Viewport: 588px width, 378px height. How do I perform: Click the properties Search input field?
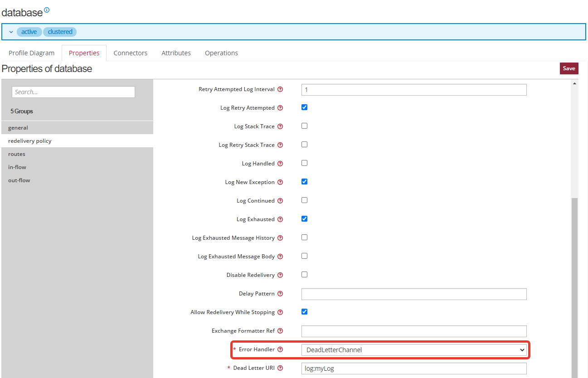[x=73, y=92]
